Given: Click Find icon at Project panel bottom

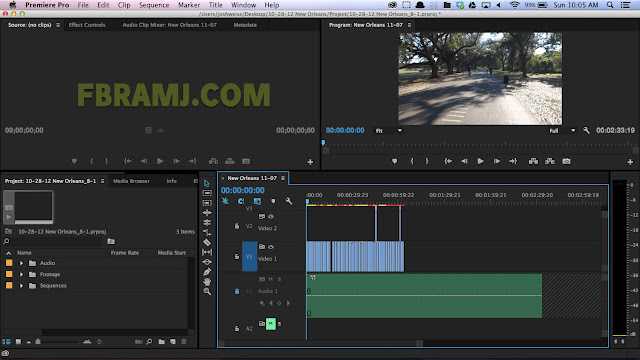Looking at the screenshot, I should [149, 341].
